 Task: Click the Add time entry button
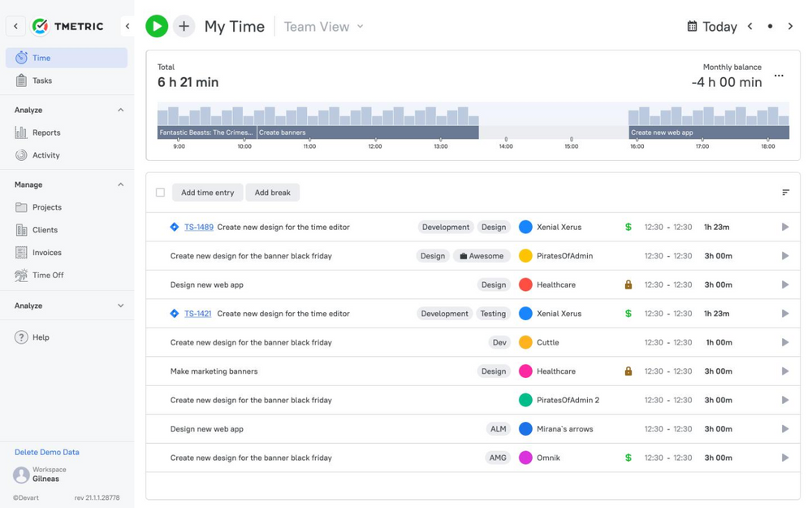[207, 193]
